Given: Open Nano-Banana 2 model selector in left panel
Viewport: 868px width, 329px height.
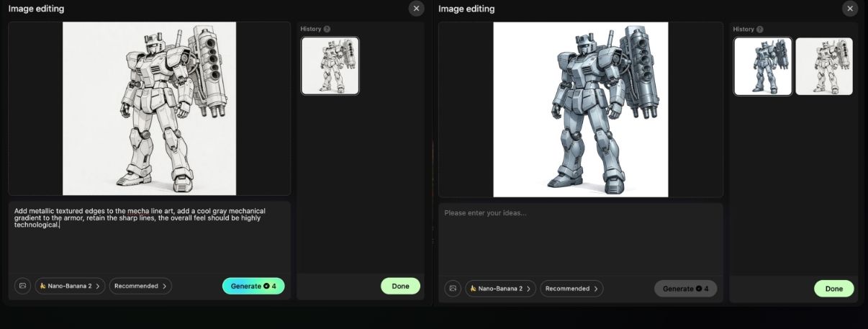Looking at the screenshot, I should click(70, 286).
